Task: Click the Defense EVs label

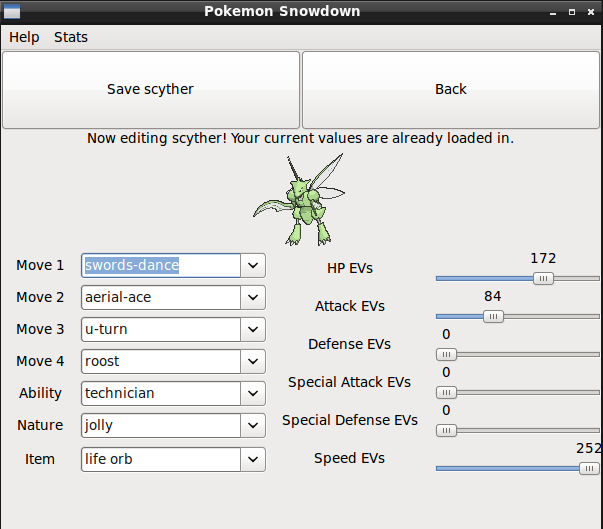Action: click(349, 344)
